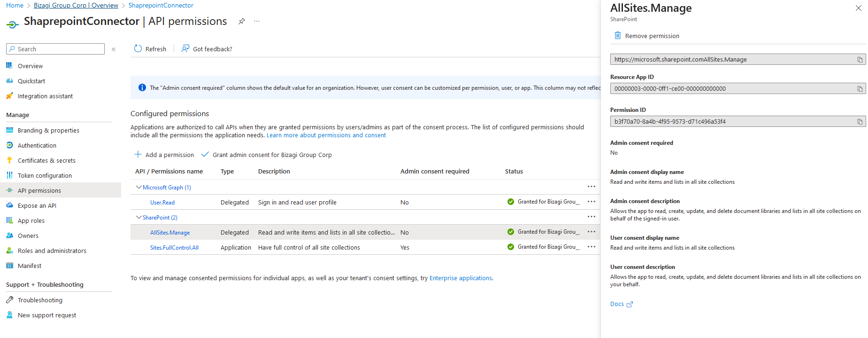Open Troubleshooting page
Viewport: 868px width, 338px height.
pos(40,300)
